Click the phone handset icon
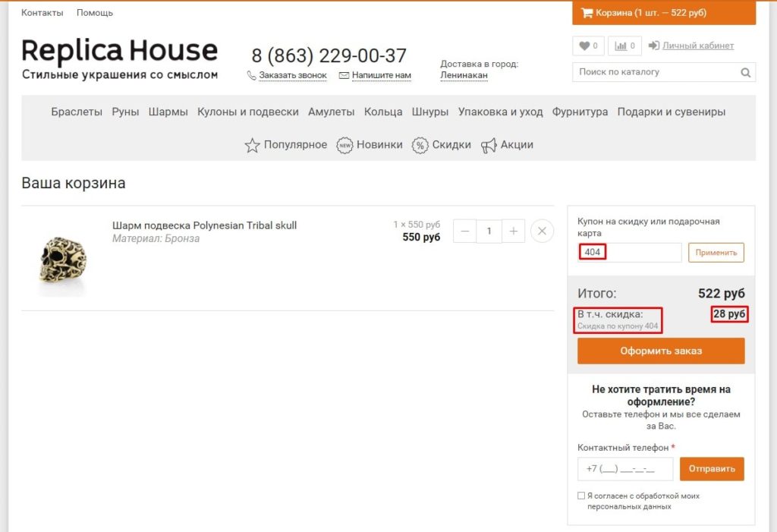This screenshot has height=532, width=777. (x=251, y=75)
